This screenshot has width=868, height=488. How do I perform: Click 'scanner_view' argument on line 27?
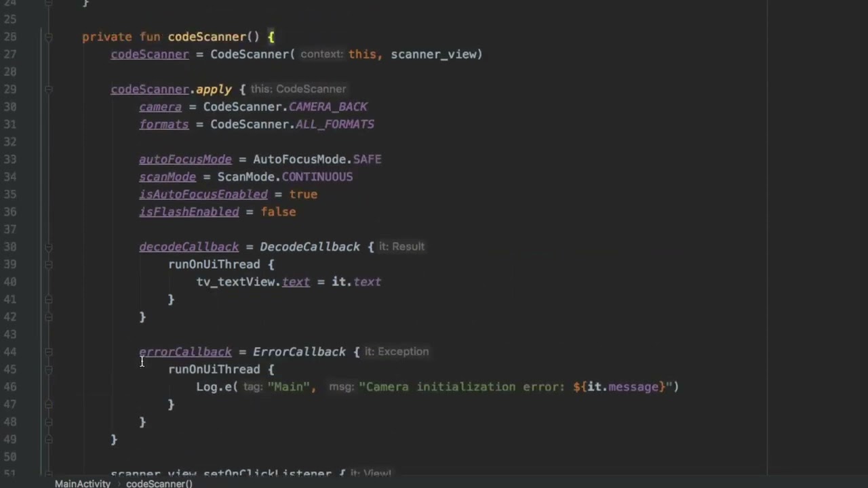(x=433, y=54)
